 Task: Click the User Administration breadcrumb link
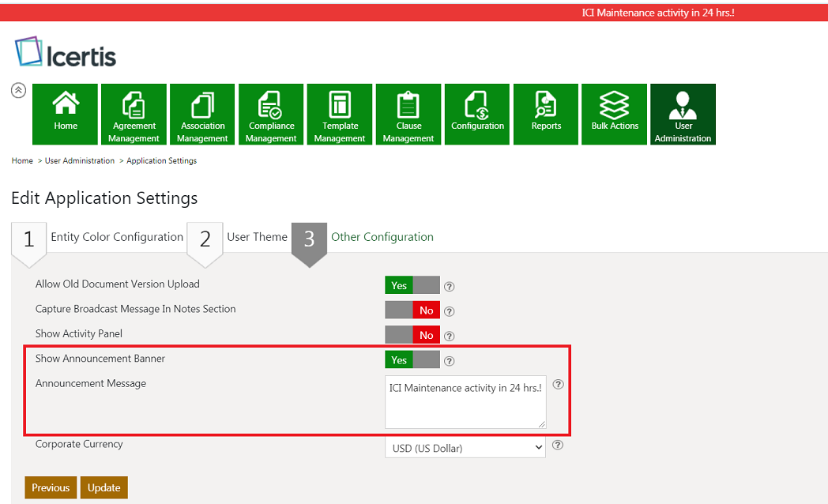(80, 161)
